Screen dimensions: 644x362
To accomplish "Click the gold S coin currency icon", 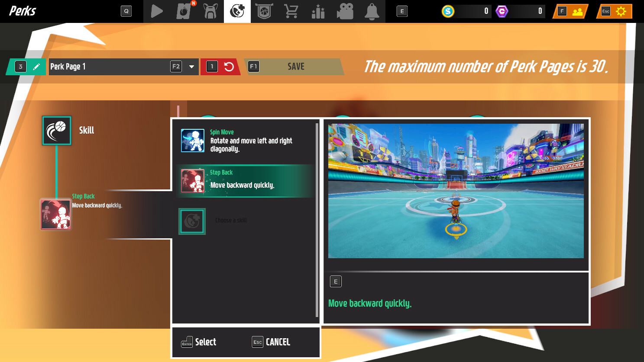I will tap(448, 11).
